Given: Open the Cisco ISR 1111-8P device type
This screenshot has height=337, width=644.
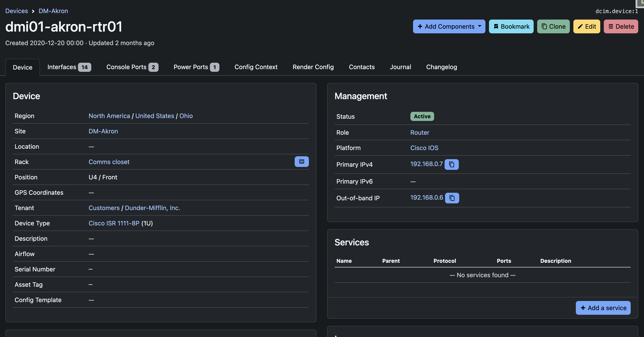Looking at the screenshot, I should [x=114, y=223].
